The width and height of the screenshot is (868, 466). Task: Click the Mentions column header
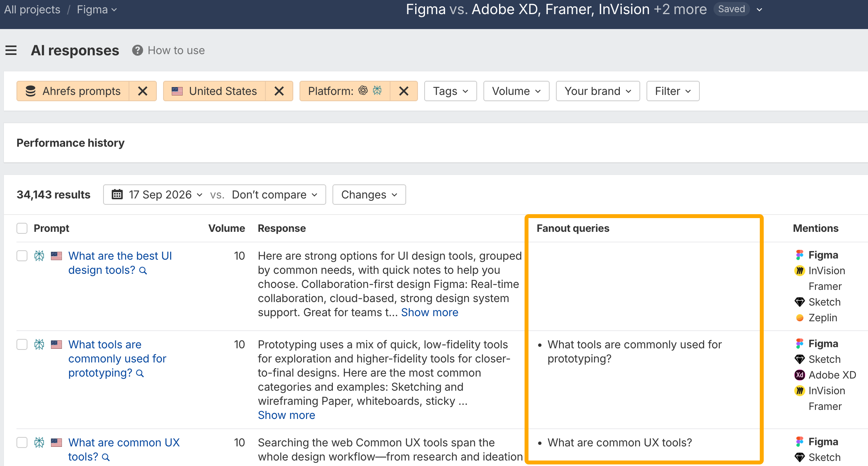click(x=815, y=228)
